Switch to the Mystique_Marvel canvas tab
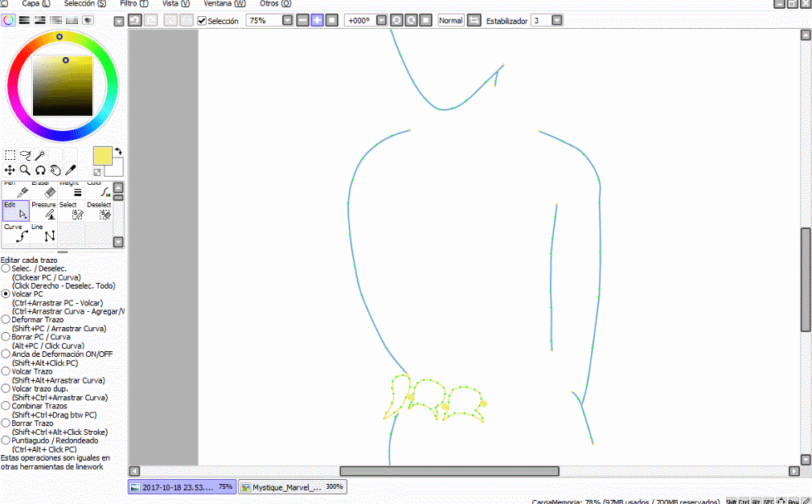Screen dimensions: 812x504 (292, 487)
